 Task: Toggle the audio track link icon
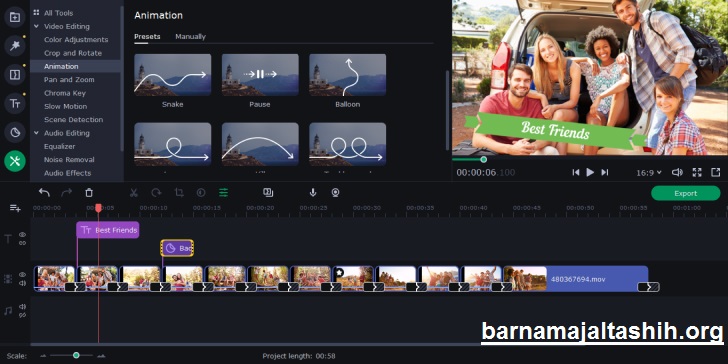coord(22,315)
